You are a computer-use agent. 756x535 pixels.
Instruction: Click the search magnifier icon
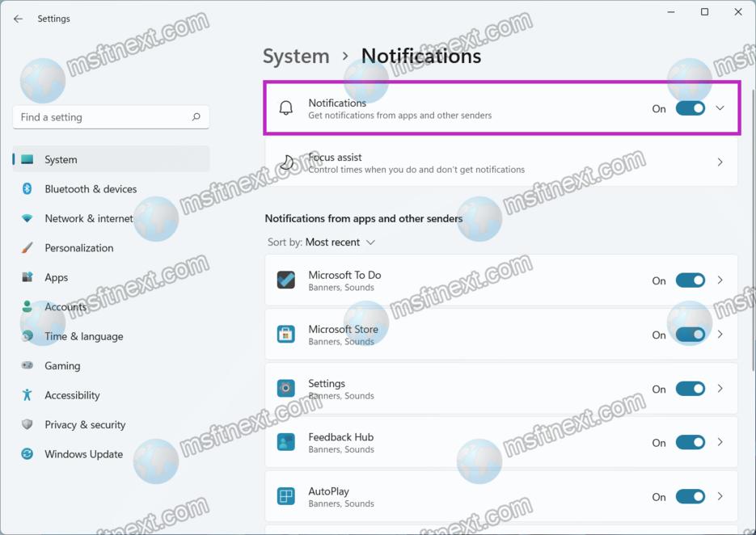[196, 117]
